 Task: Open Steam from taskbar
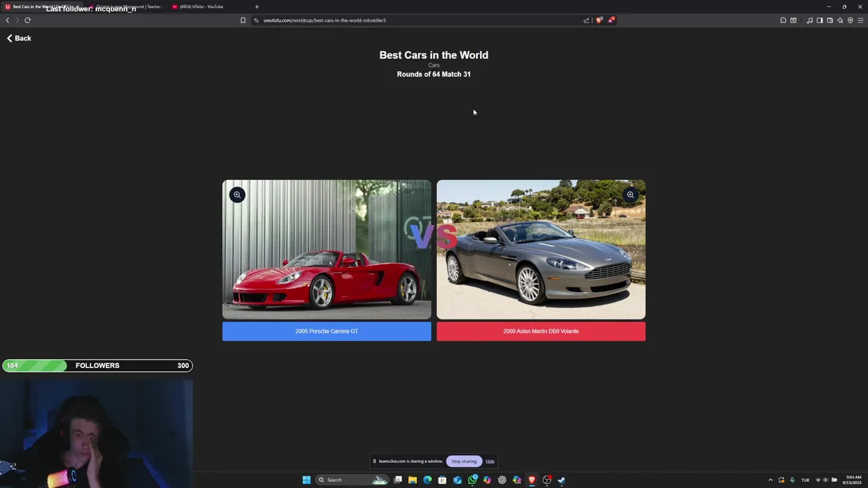point(561,480)
